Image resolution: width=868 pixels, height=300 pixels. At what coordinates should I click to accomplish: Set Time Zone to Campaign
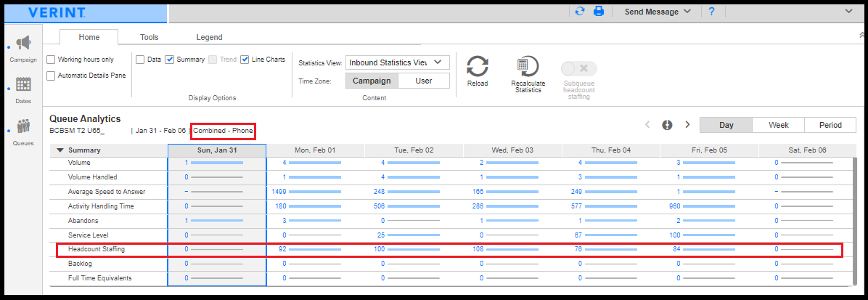coord(372,81)
